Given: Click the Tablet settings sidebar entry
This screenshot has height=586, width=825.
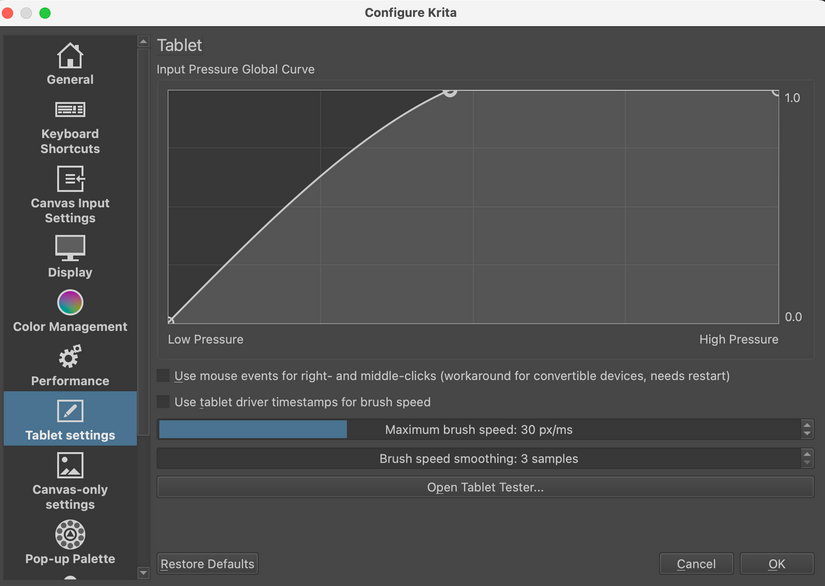Looking at the screenshot, I should point(69,419).
